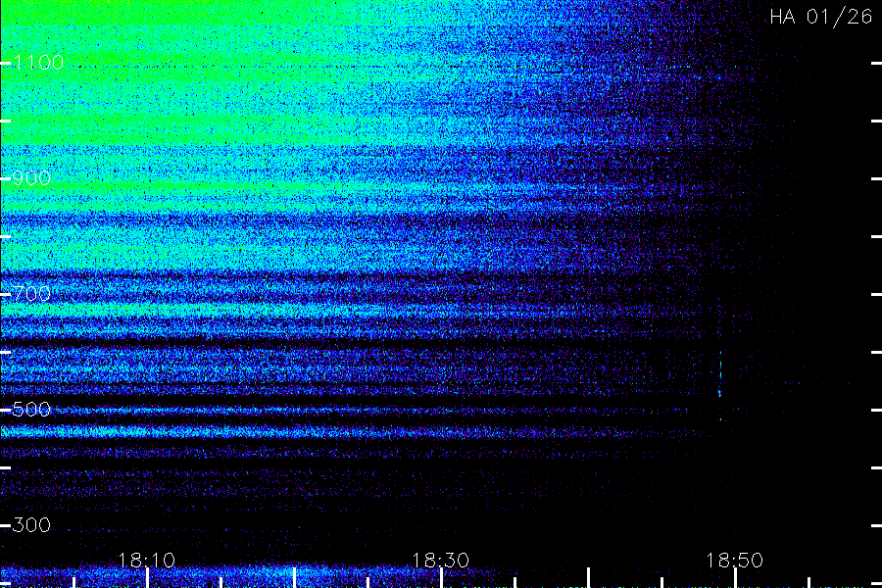
Task: Click the 500 frequency axis label
Action: [x=31, y=410]
